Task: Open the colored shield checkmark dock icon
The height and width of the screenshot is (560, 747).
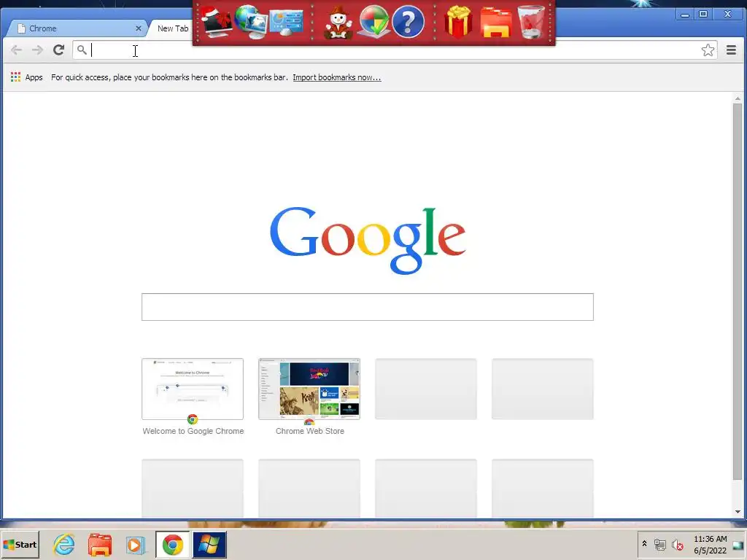Action: click(373, 21)
